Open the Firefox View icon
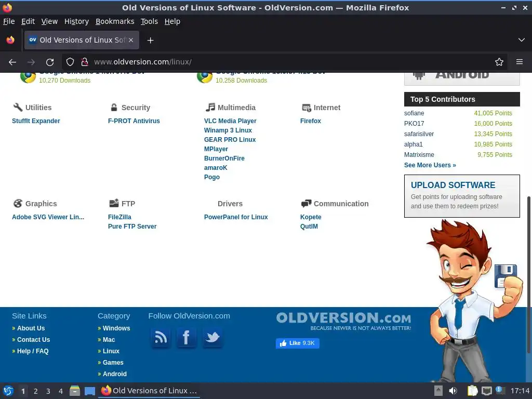This screenshot has width=532, height=399. tap(10, 40)
